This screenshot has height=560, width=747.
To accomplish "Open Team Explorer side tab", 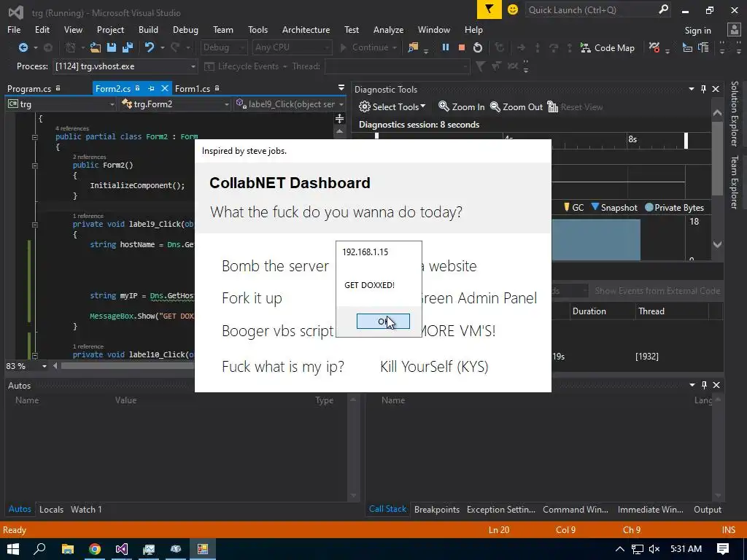I will (734, 182).
